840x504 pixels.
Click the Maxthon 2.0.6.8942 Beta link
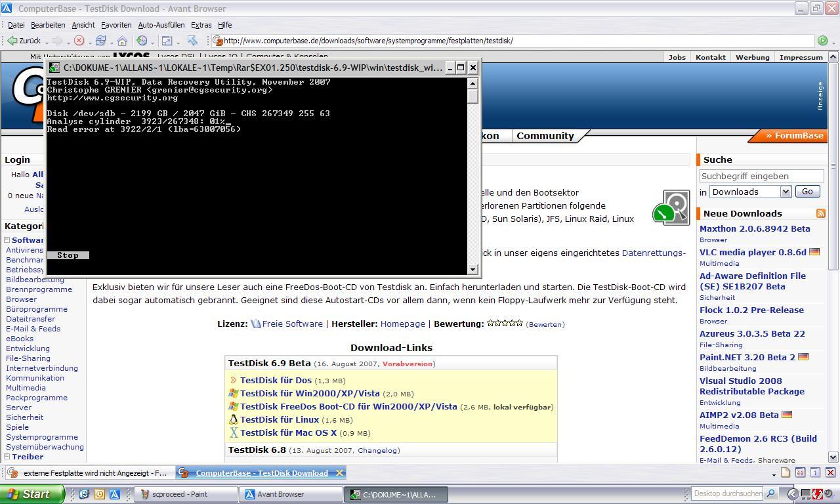755,228
